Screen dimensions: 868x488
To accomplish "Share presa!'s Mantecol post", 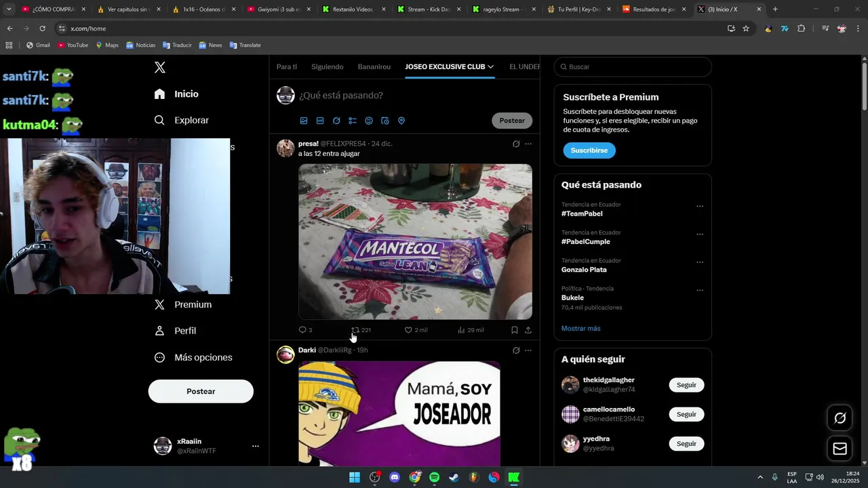I will [528, 330].
